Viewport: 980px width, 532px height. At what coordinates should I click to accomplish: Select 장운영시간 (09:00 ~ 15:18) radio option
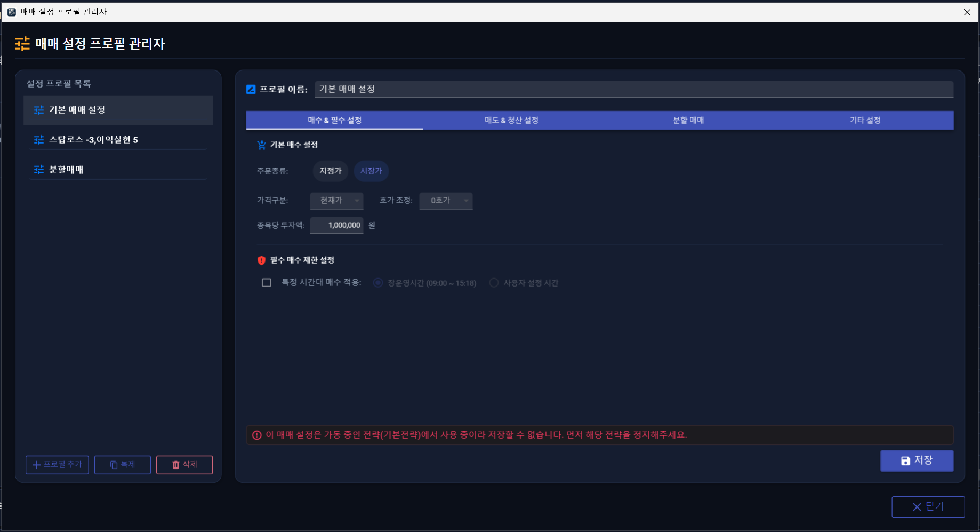[378, 283]
